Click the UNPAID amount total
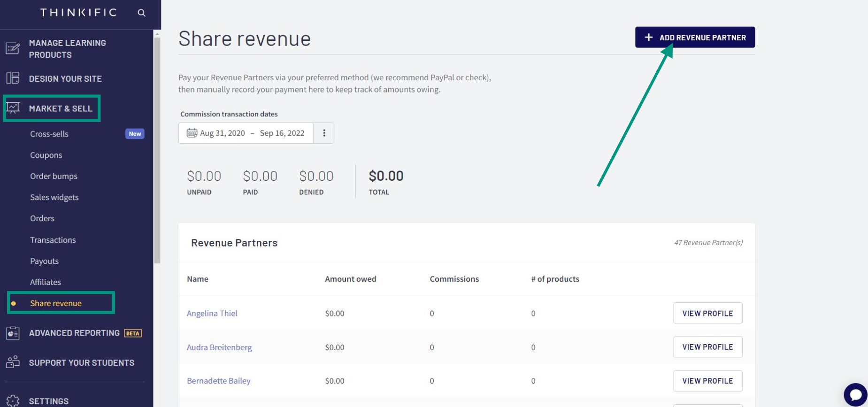 [204, 176]
